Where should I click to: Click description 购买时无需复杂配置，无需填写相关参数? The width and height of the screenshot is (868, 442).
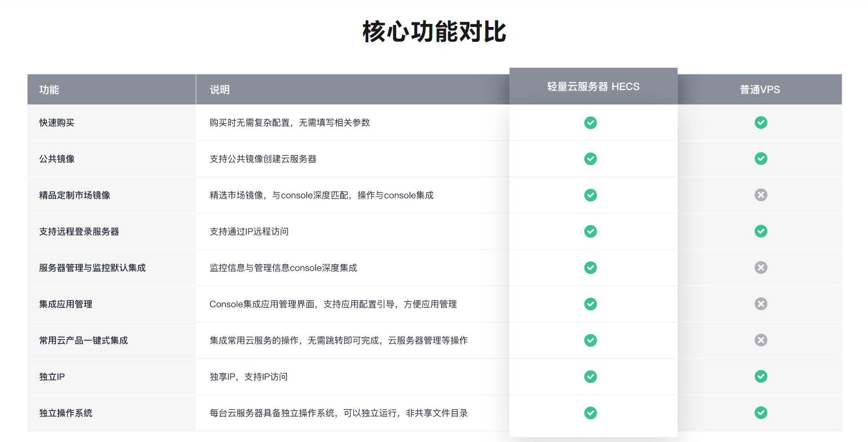point(290,123)
